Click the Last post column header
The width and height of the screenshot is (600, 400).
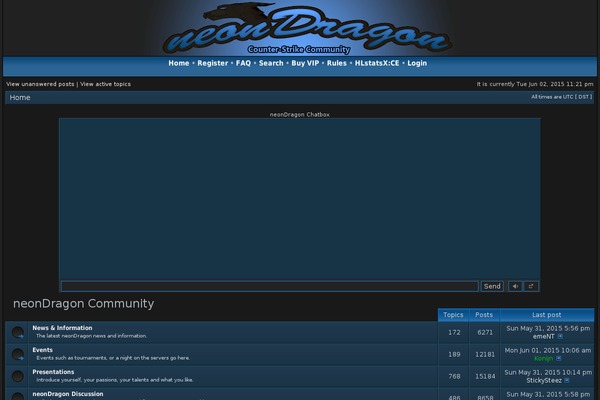547,315
